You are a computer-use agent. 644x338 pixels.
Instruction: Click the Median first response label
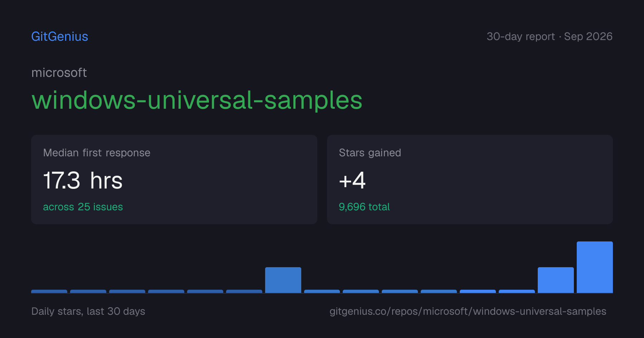[97, 153]
